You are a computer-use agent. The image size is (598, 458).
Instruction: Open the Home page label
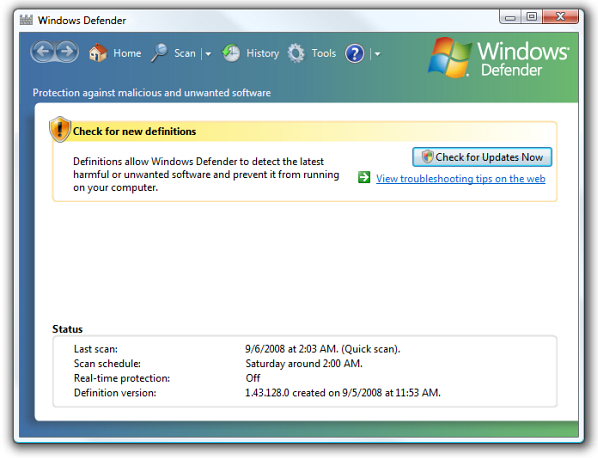pos(127,53)
